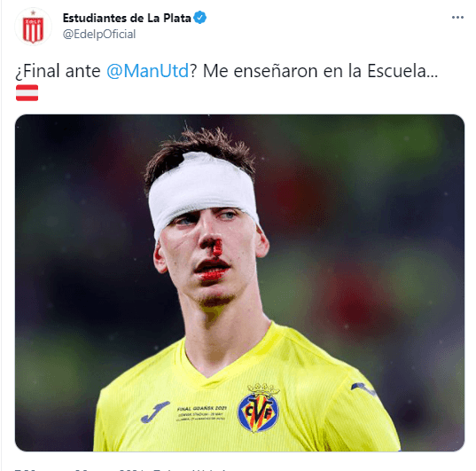The image size is (476, 471).
Task: Open the three-dot more options menu
Action: pos(457,18)
